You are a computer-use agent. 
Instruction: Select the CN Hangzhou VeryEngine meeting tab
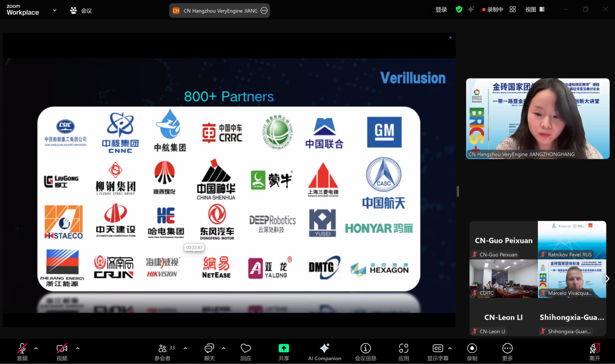[x=219, y=11]
